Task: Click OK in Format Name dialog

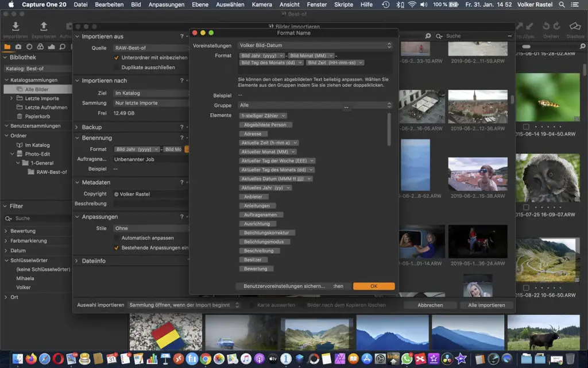Action: (x=374, y=286)
